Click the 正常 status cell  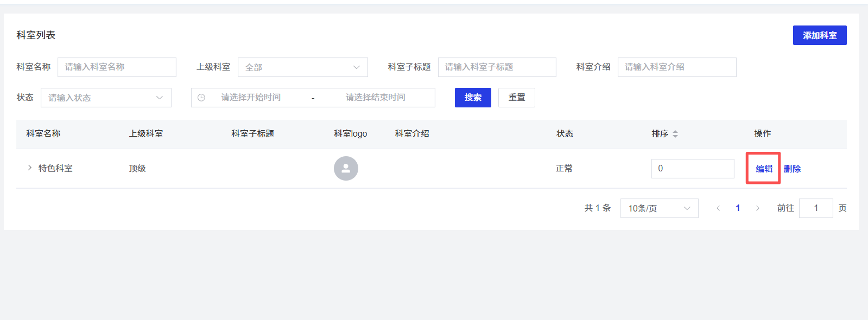click(565, 169)
